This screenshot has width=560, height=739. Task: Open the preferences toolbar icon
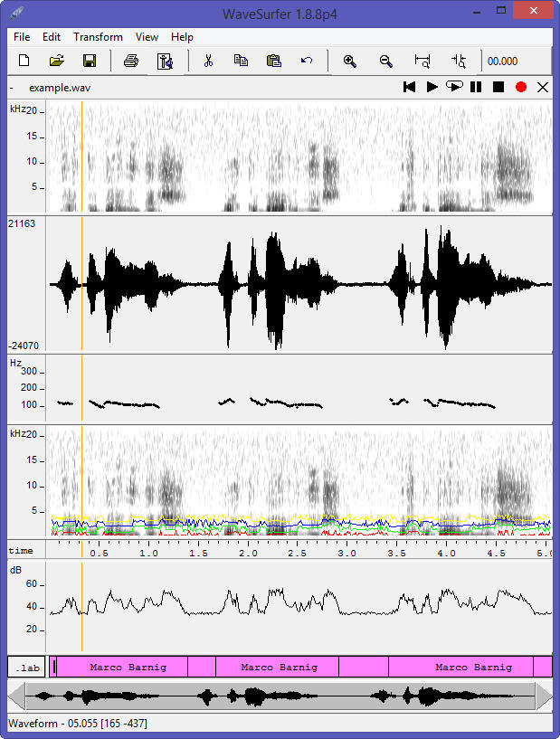coord(165,62)
